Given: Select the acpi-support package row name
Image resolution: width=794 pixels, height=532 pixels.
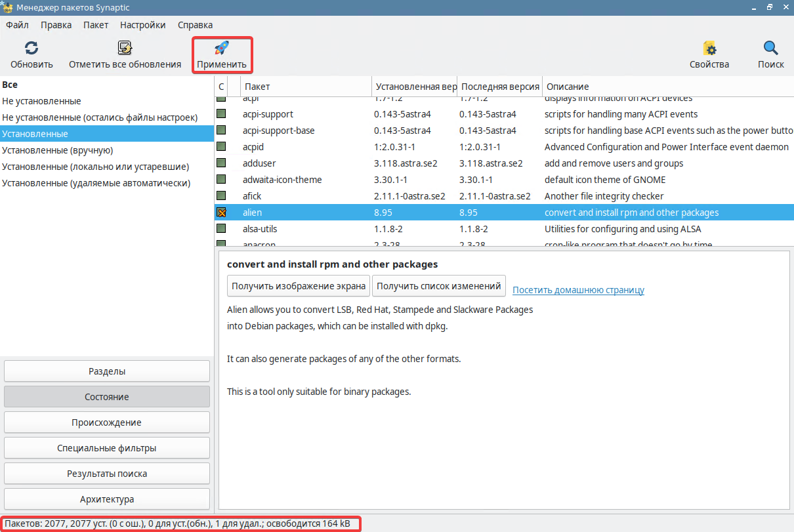Looking at the screenshot, I should (x=268, y=114).
